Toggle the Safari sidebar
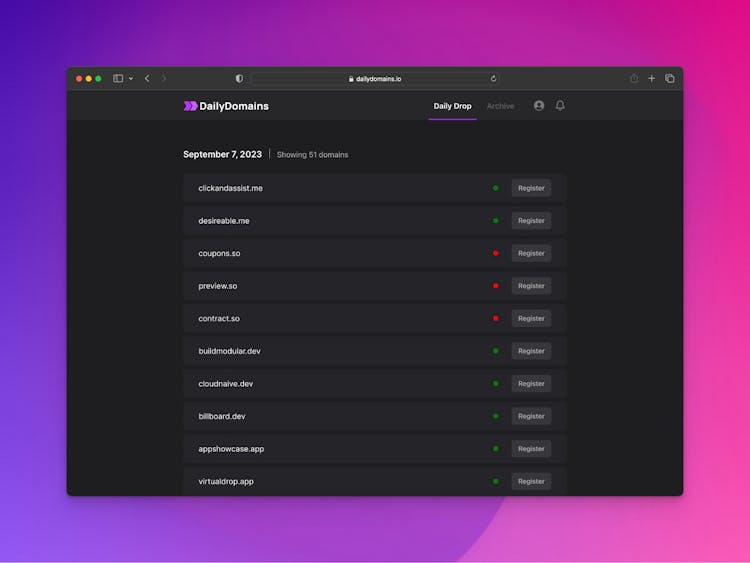The height and width of the screenshot is (563, 750). (118, 78)
